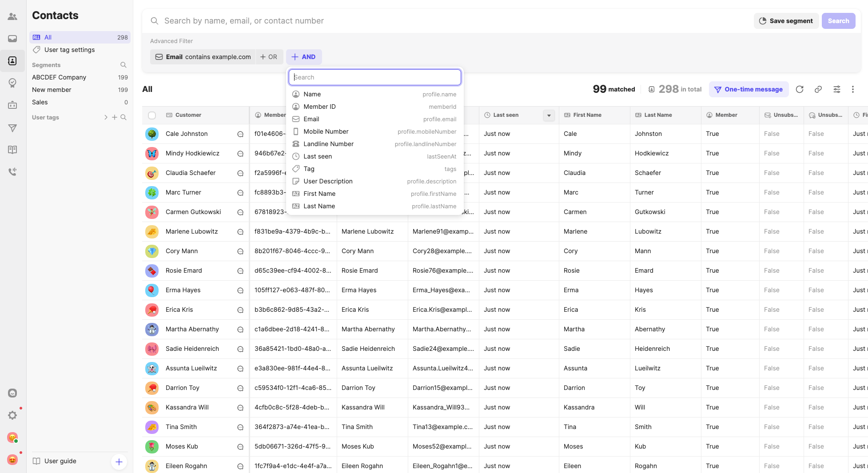Open Kassandra Will in the Customer column
Viewport: 868px width, 473px height.
click(x=187, y=407)
